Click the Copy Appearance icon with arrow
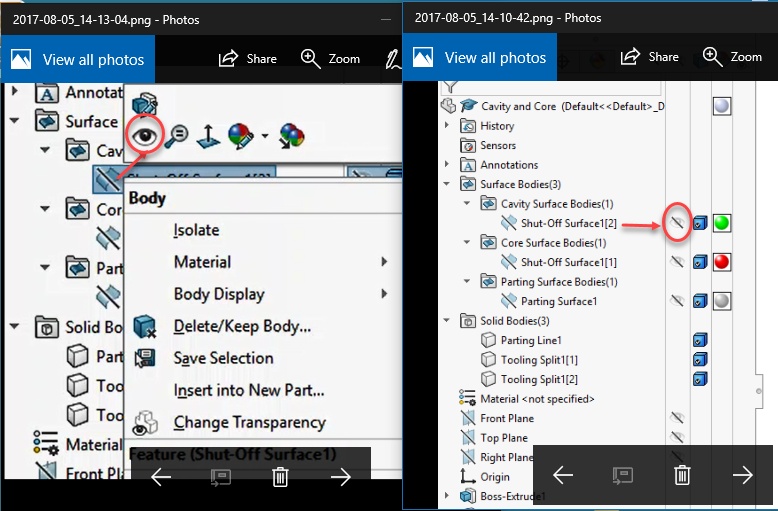 coord(291,136)
